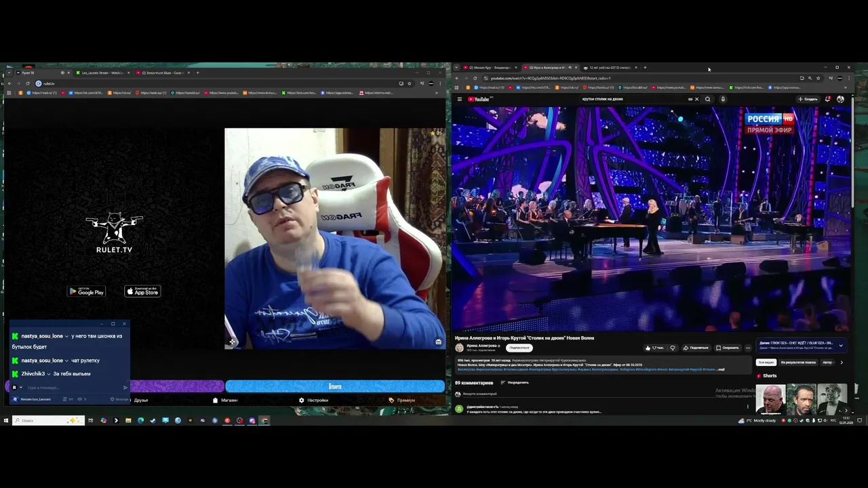This screenshot has height=488, width=868.
Task: Reload the rulet.tv page
Action: [x=27, y=83]
